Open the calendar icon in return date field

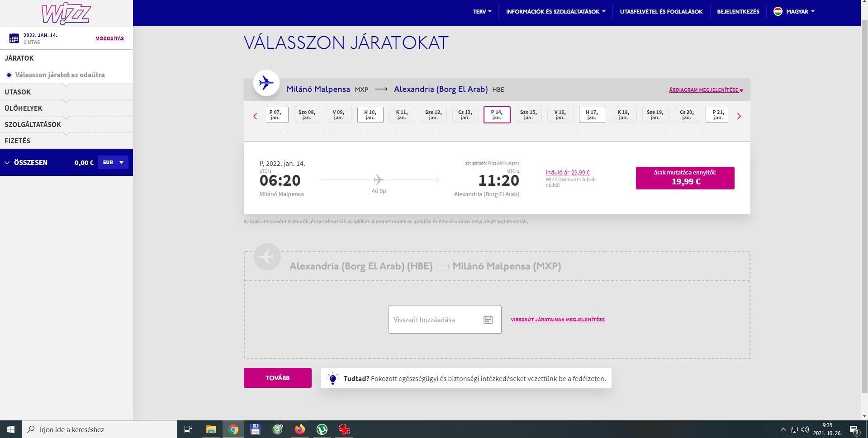(488, 320)
